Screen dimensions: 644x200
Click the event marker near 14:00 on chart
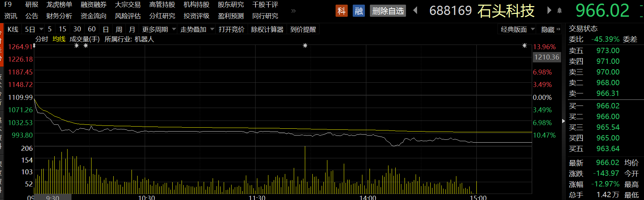(305, 46)
